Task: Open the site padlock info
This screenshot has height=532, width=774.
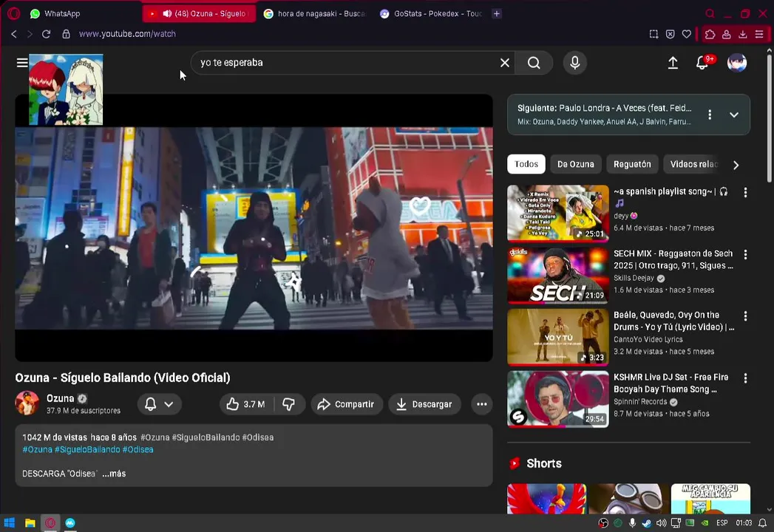Action: pos(66,33)
